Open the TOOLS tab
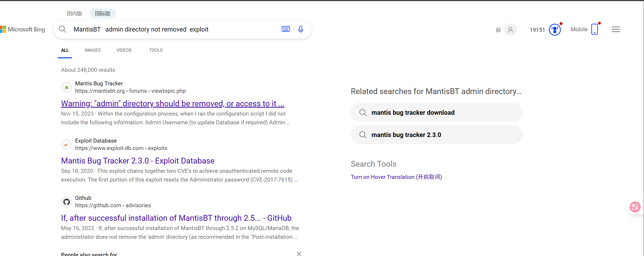 pos(156,50)
